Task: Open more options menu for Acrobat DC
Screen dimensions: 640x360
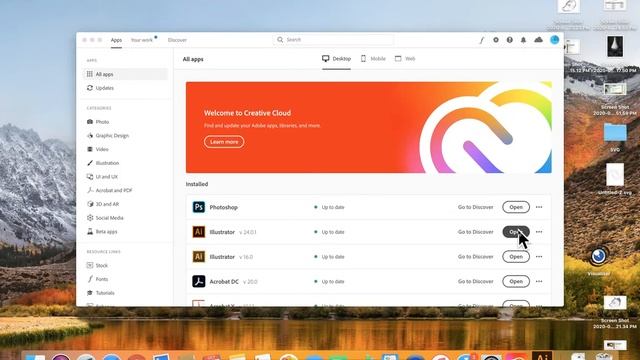Action: pyautogui.click(x=539, y=281)
